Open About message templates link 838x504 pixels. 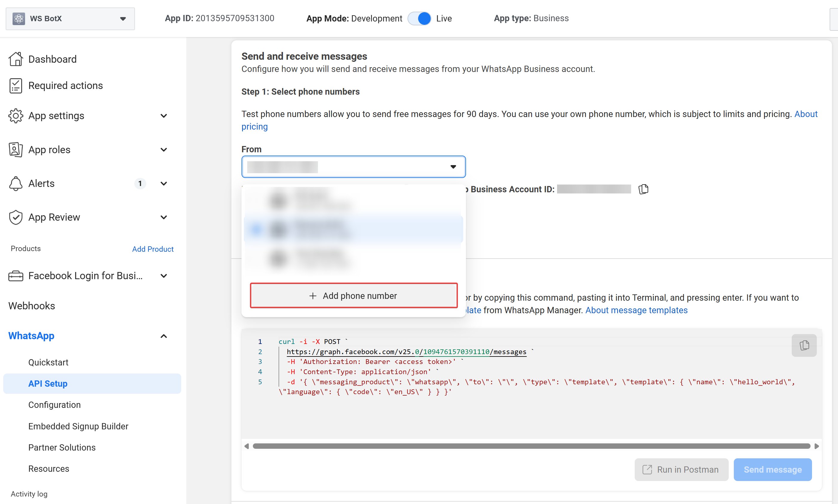(636, 310)
